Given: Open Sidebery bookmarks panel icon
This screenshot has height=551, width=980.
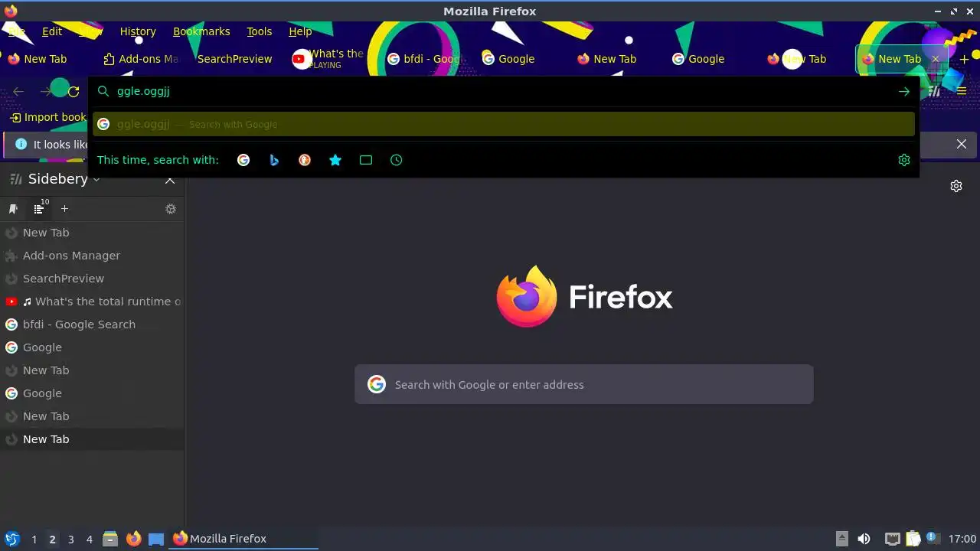Looking at the screenshot, I should click(x=13, y=209).
